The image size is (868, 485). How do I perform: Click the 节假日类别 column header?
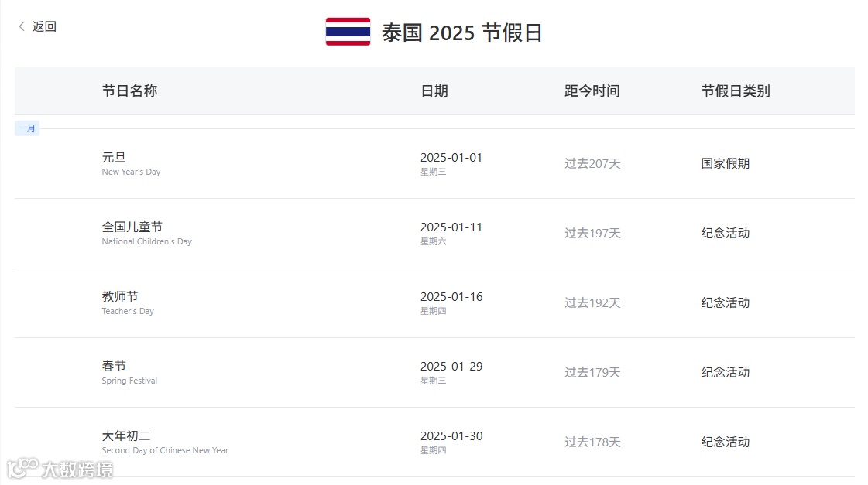click(x=736, y=91)
